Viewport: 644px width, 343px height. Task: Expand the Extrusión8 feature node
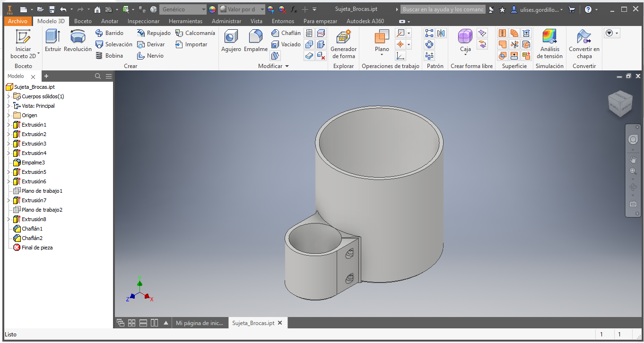coord(9,219)
